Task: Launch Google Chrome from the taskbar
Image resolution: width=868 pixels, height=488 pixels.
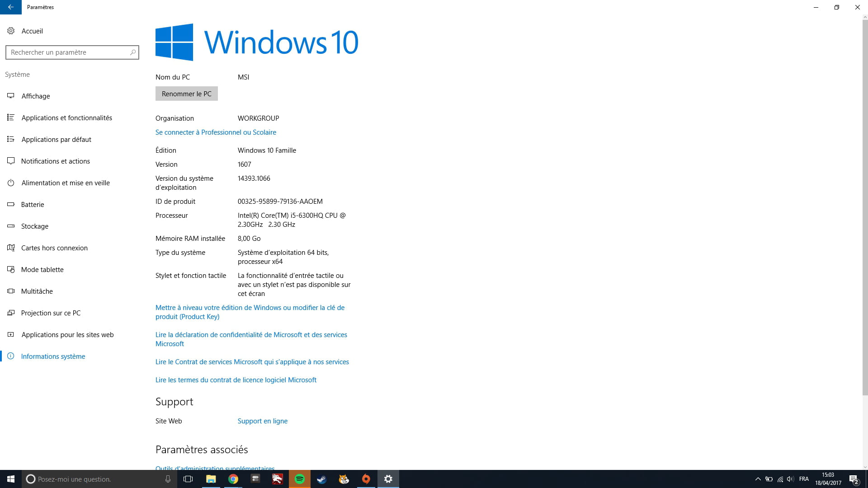Action: (x=233, y=479)
